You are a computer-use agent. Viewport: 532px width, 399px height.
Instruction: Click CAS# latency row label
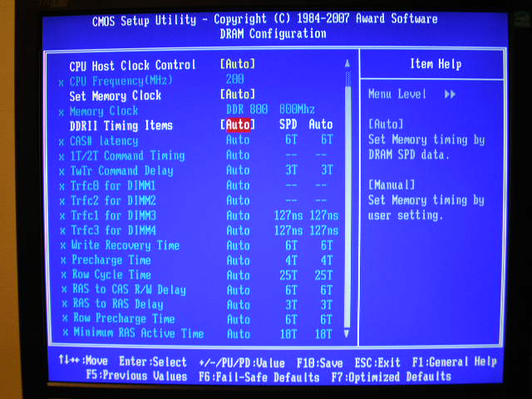(104, 140)
